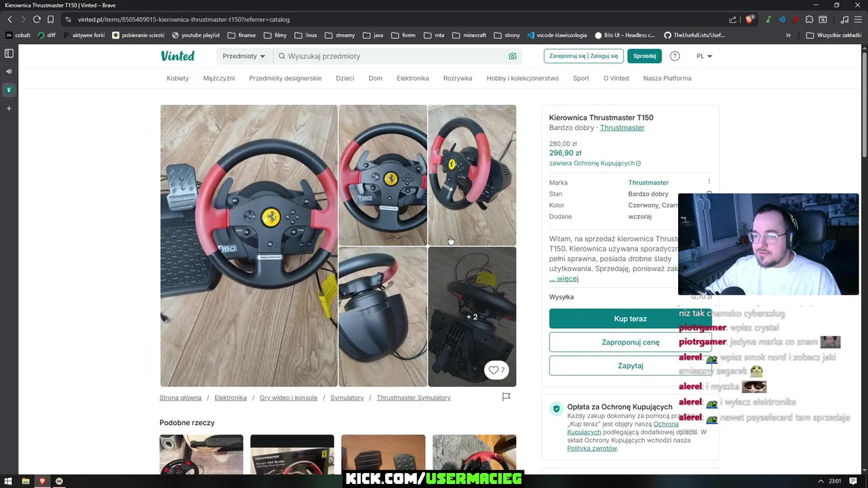This screenshot has height=488, width=868.
Task: Click the Vinted logo
Action: pos(178,56)
